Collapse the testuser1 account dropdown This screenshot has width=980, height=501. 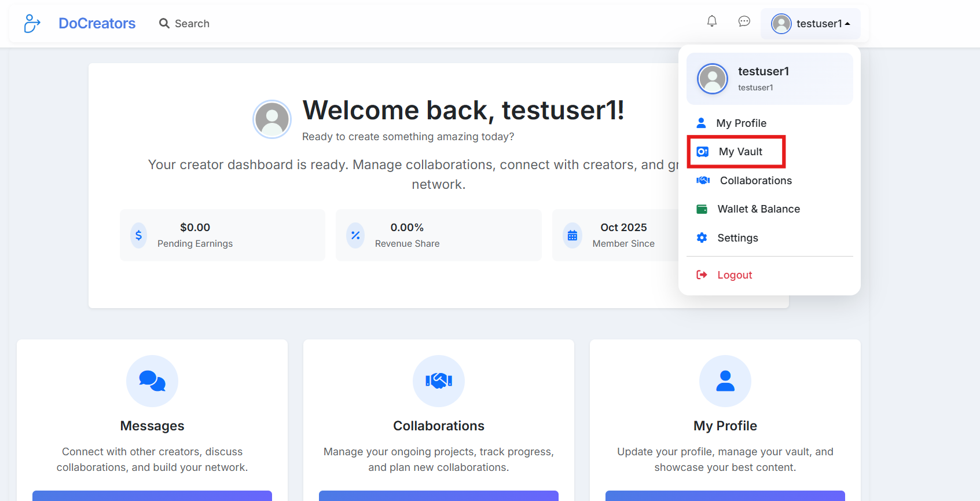point(810,24)
